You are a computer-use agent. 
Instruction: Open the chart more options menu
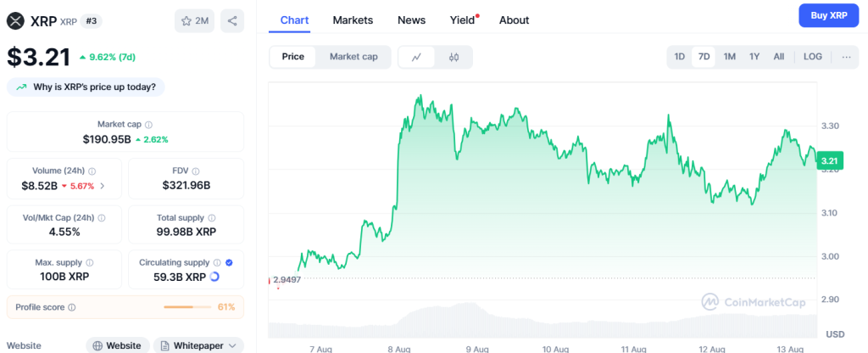pyautogui.click(x=846, y=57)
